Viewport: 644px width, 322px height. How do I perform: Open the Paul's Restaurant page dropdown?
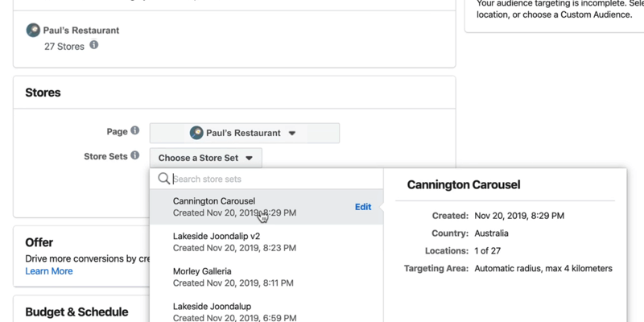point(245,133)
